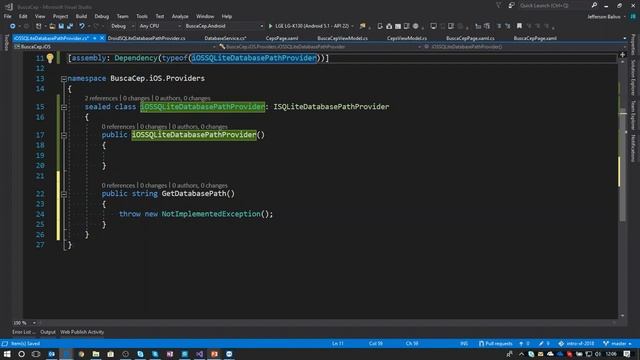Open File Explorer from the taskbar

pos(96,354)
